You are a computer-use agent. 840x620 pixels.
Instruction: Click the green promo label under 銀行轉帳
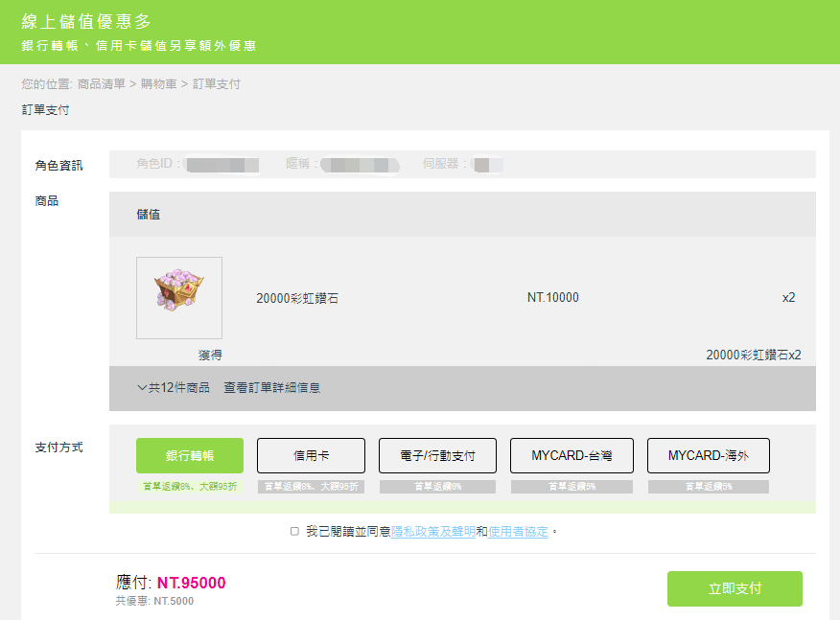pyautogui.click(x=190, y=487)
